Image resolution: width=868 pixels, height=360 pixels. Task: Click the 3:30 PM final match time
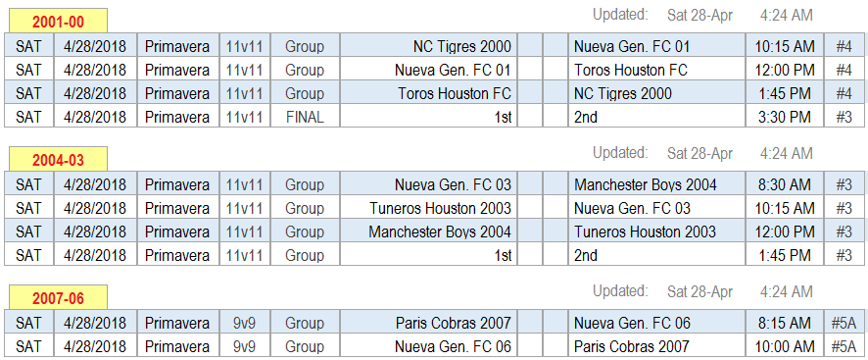pyautogui.click(x=785, y=117)
